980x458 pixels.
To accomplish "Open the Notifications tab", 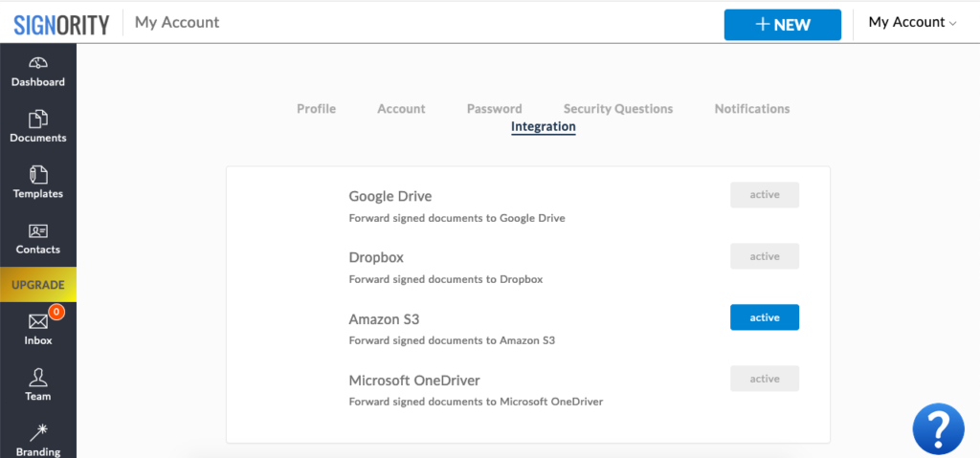I will point(752,109).
